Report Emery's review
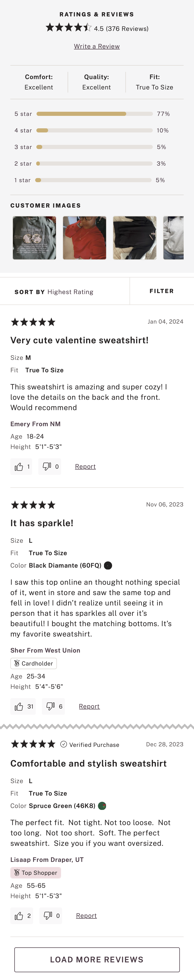 85,466
